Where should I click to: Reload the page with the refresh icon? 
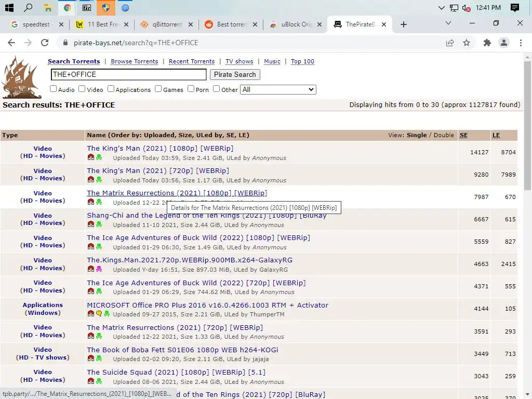(x=45, y=43)
